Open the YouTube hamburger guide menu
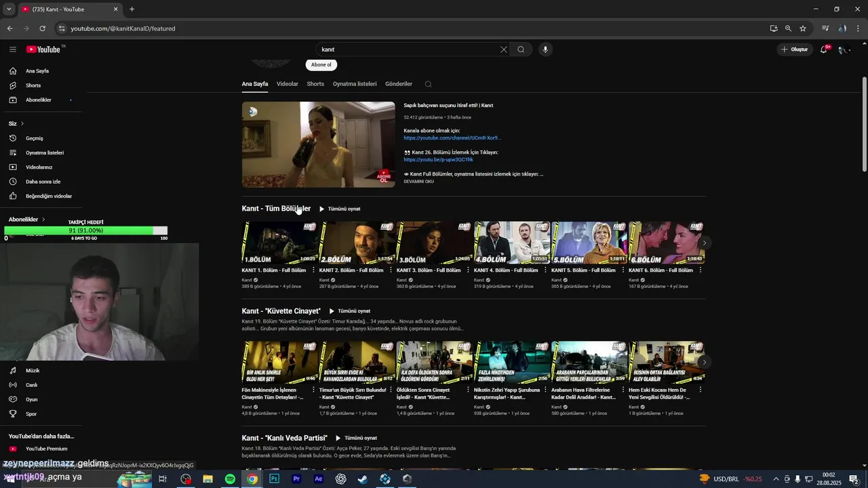 click(x=13, y=49)
